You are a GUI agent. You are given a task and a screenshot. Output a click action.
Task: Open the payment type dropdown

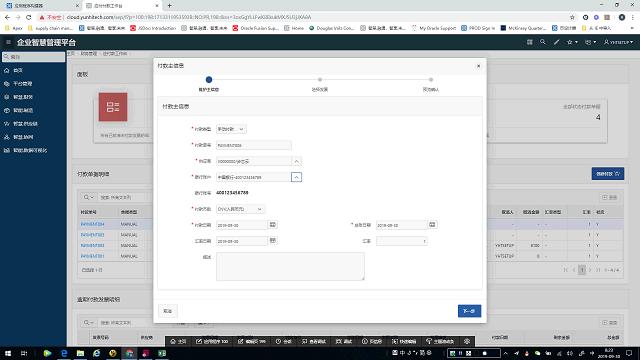231,129
